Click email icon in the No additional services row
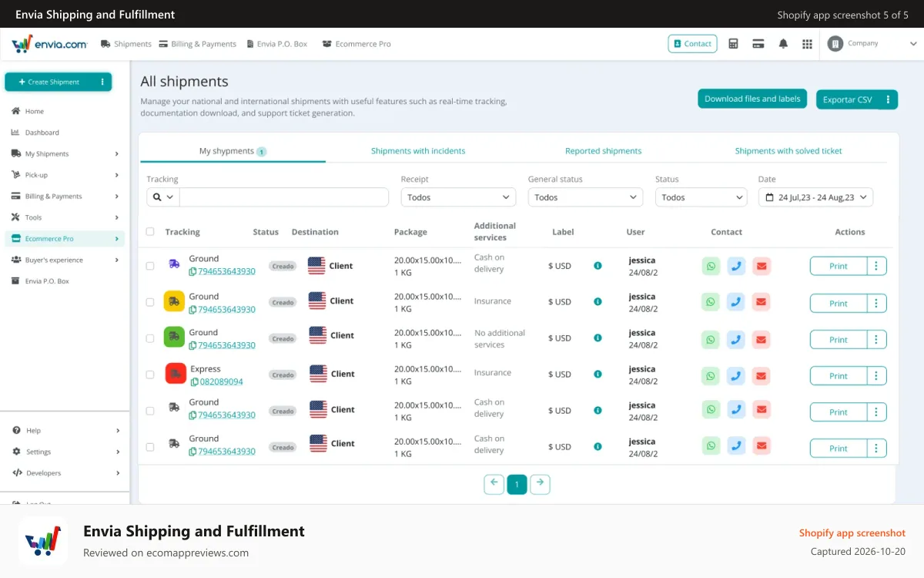Image resolution: width=924 pixels, height=578 pixels. coord(762,339)
